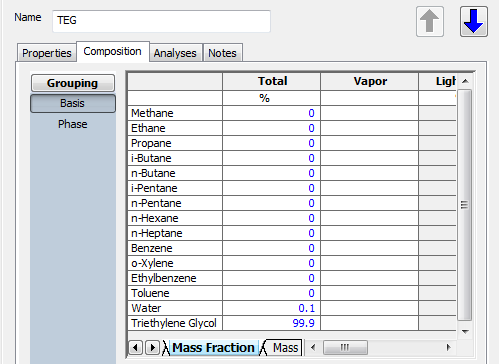Select the Basis grouping option
The height and width of the screenshot is (364, 499).
[x=73, y=103]
